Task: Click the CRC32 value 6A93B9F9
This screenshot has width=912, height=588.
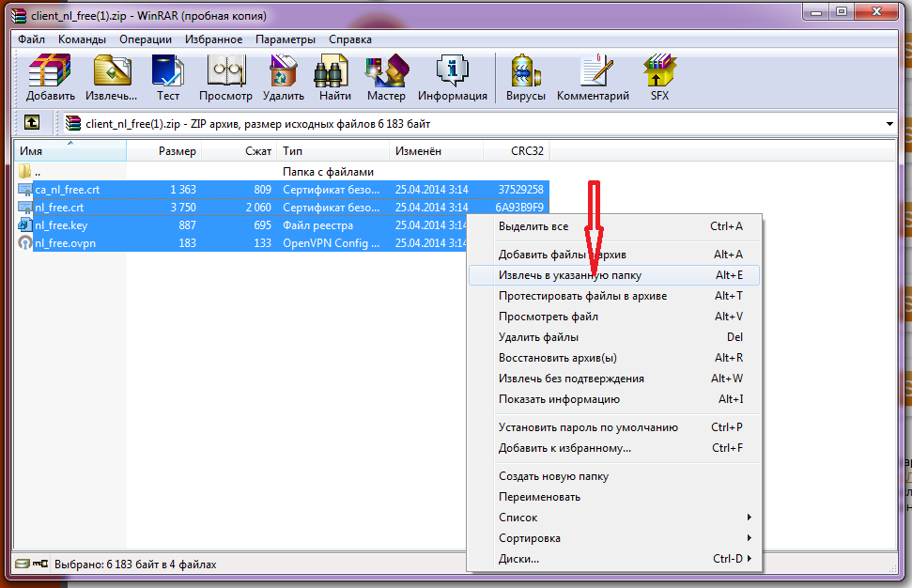Action: 519,208
